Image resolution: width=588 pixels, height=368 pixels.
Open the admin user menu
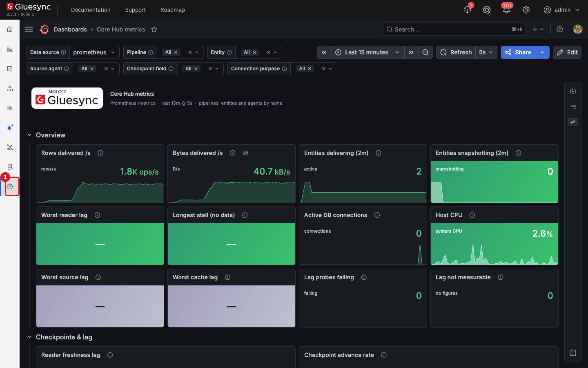[x=562, y=10]
